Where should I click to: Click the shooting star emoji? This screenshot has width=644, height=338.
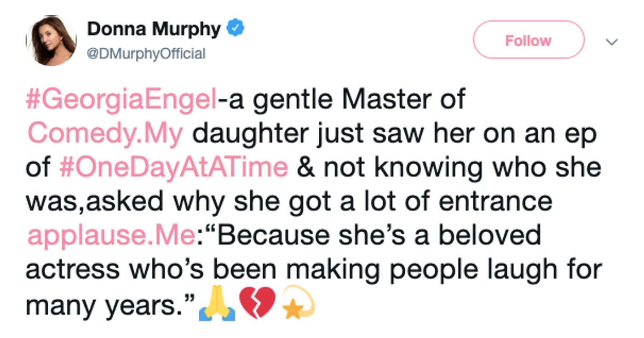(299, 304)
